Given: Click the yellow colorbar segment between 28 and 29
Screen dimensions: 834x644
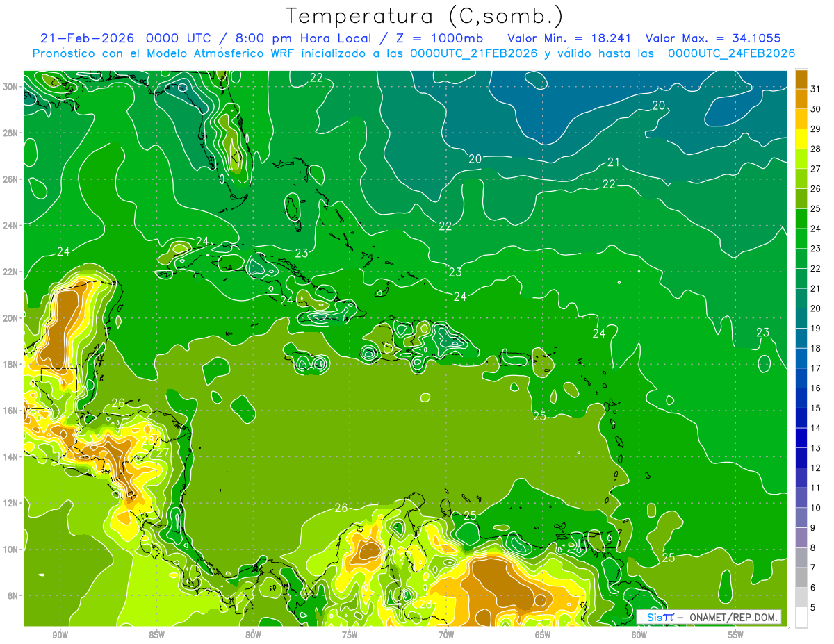Looking at the screenshot, I should click(x=801, y=139).
